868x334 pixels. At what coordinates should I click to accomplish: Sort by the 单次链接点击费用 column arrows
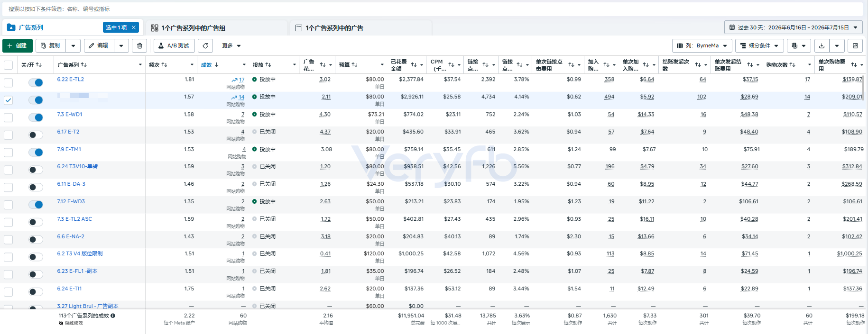click(571, 65)
